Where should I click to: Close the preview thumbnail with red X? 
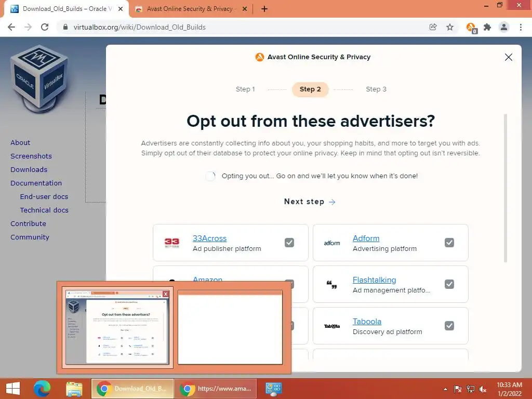tap(166, 294)
